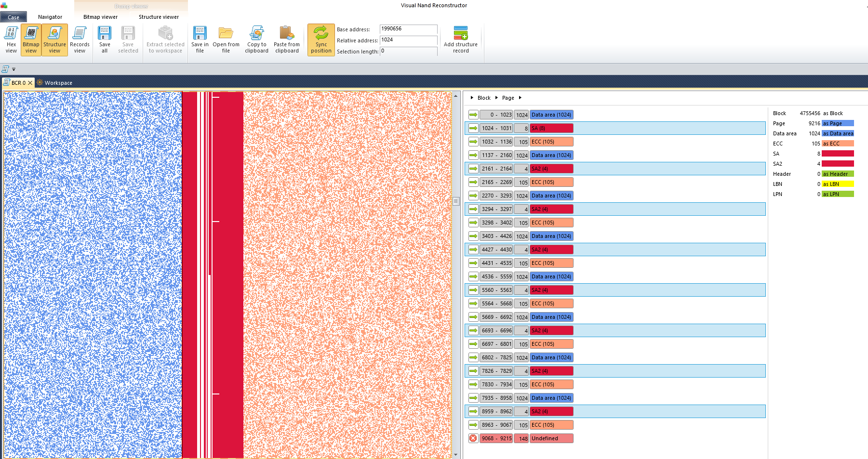The image size is (868, 459).
Task: Toggle the Structure view button
Action: pos(54,39)
